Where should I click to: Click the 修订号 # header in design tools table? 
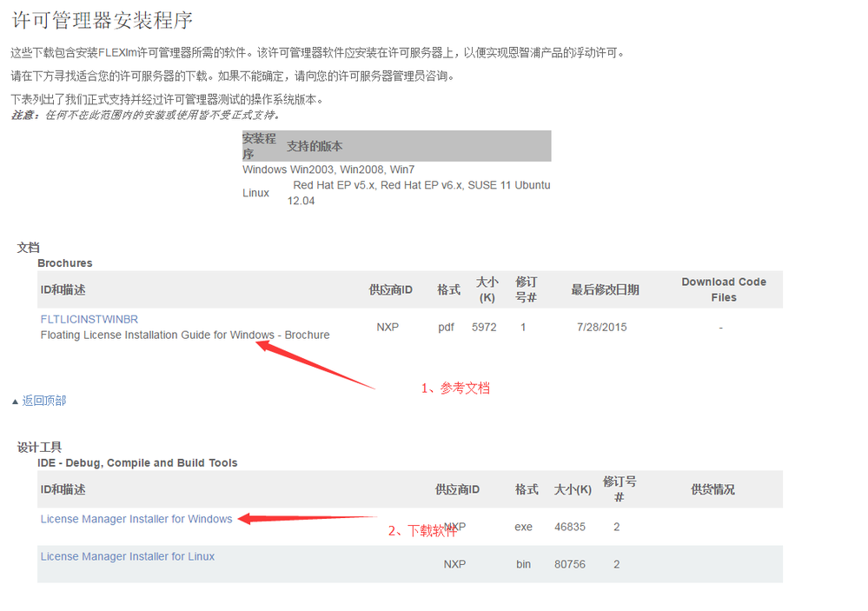[x=620, y=489]
